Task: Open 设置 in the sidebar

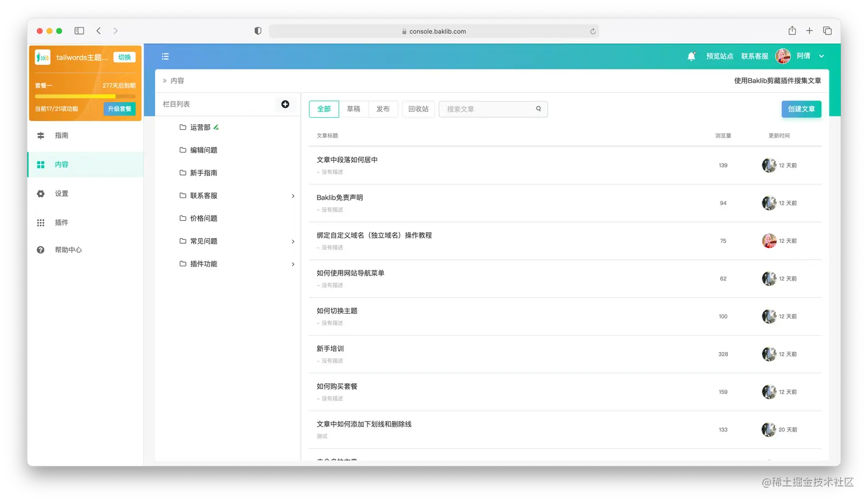Action: click(x=85, y=194)
